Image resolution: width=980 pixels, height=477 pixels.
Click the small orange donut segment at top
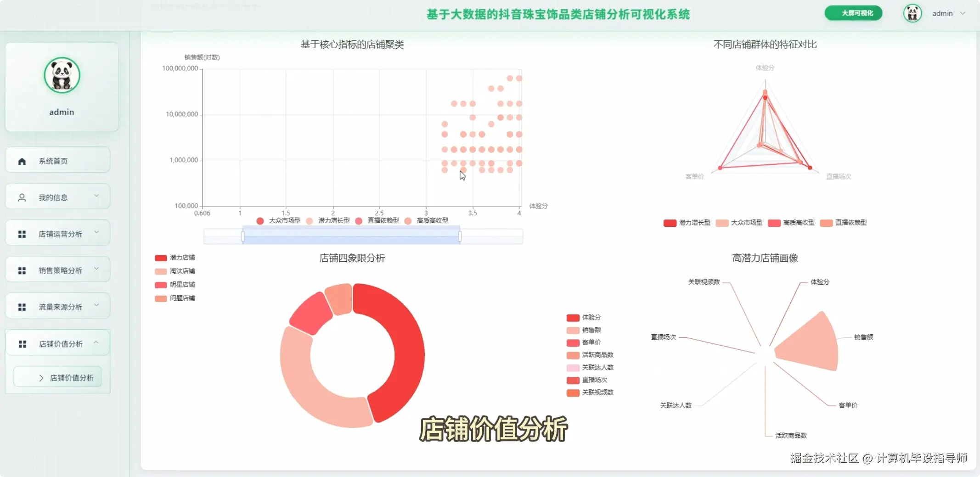pyautogui.click(x=340, y=298)
